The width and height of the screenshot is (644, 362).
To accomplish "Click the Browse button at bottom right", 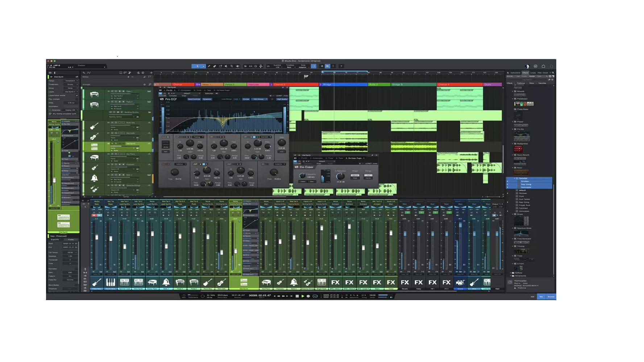I will point(551,296).
